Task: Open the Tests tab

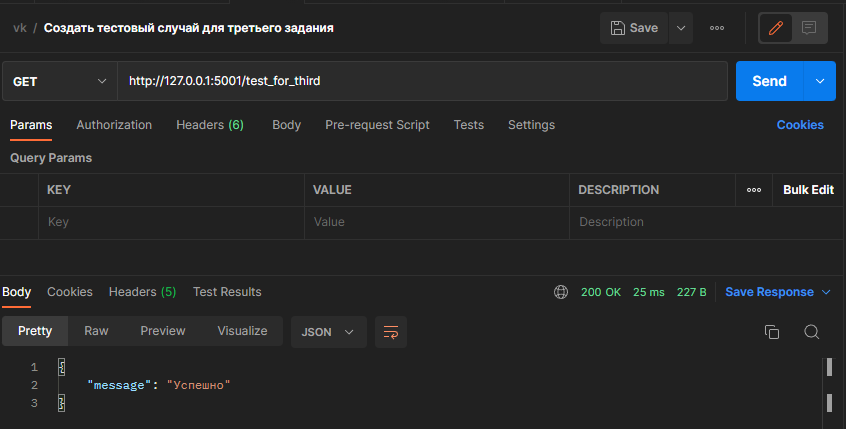Action: tap(468, 125)
